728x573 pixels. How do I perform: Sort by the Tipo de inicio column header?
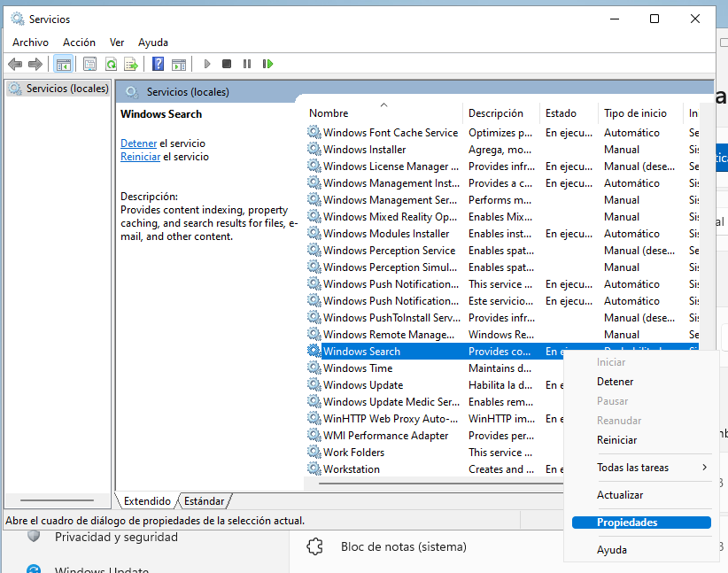coord(640,113)
